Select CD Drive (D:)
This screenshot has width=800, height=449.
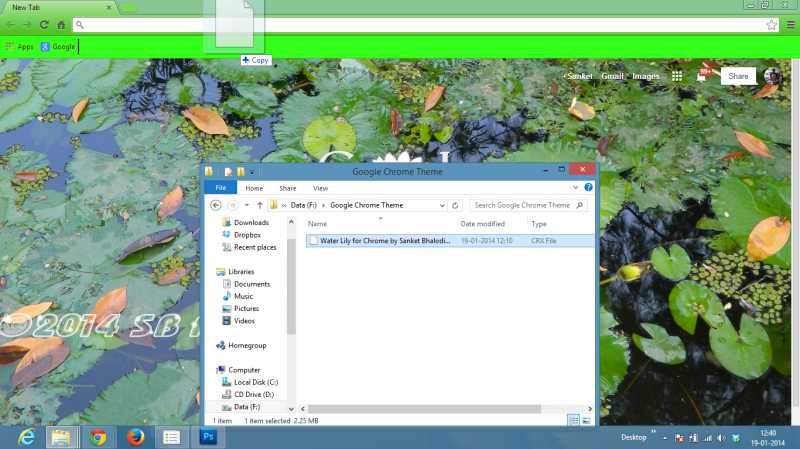click(x=248, y=394)
